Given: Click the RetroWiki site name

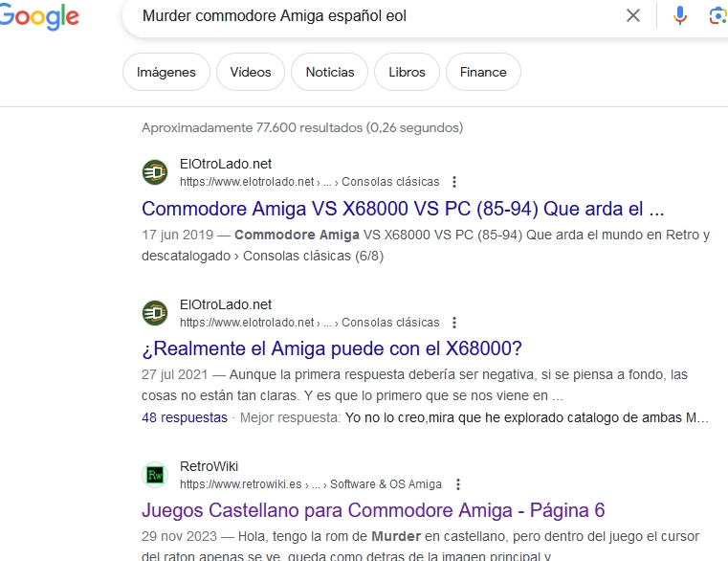Looking at the screenshot, I should 209,466.
